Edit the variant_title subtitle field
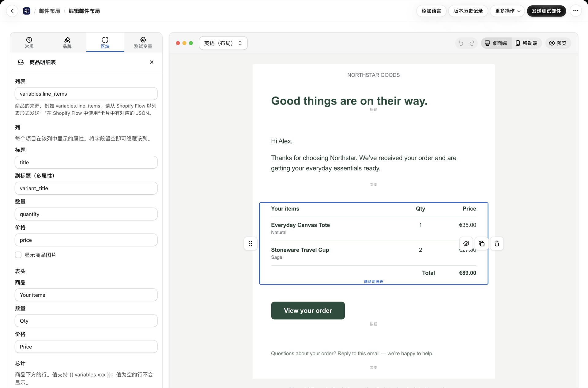 pyautogui.click(x=86, y=188)
